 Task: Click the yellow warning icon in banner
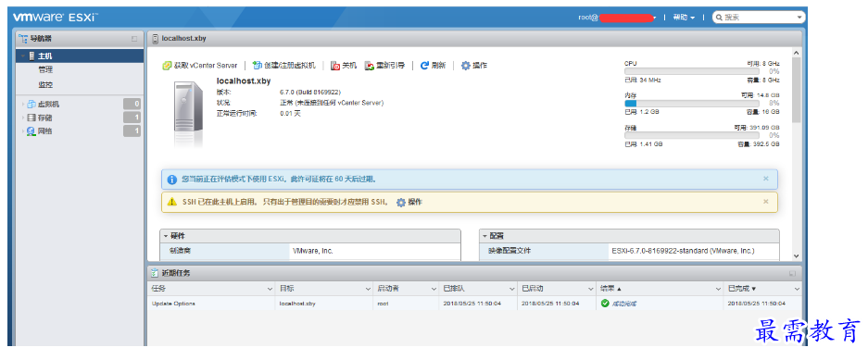[172, 203]
